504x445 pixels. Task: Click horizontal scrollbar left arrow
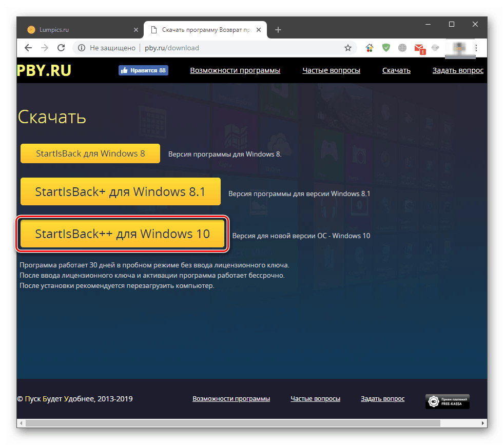[x=21, y=423]
